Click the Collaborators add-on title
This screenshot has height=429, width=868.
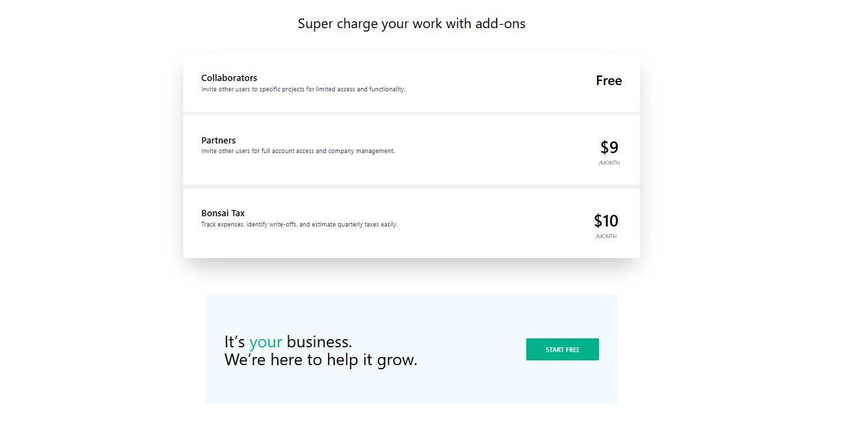click(229, 78)
